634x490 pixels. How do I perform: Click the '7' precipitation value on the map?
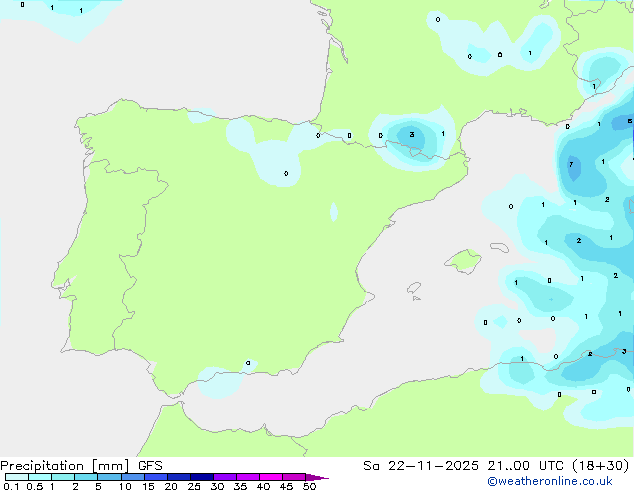coord(571,165)
